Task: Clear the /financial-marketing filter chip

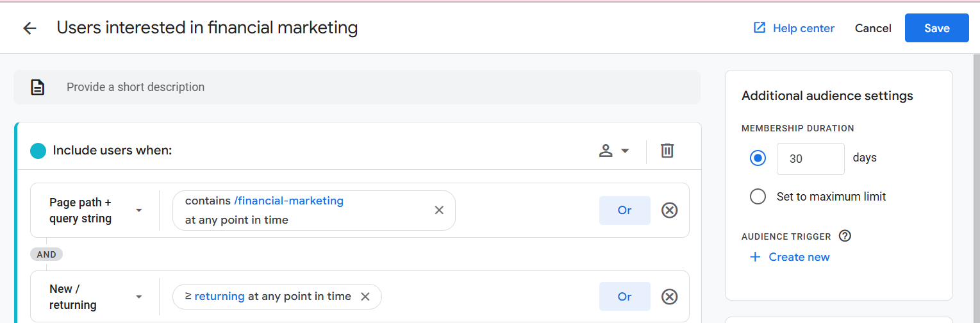Action: [439, 210]
